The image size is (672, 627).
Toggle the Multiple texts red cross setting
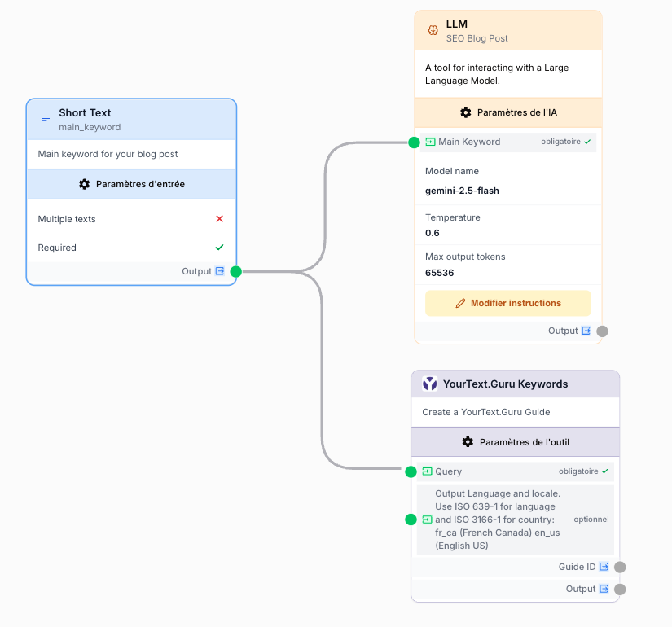pyautogui.click(x=219, y=219)
